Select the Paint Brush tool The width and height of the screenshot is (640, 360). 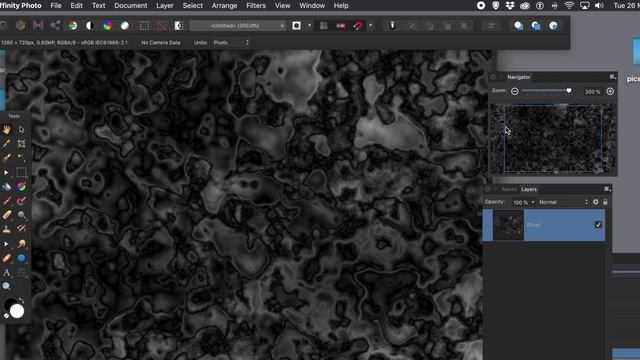(x=7, y=200)
